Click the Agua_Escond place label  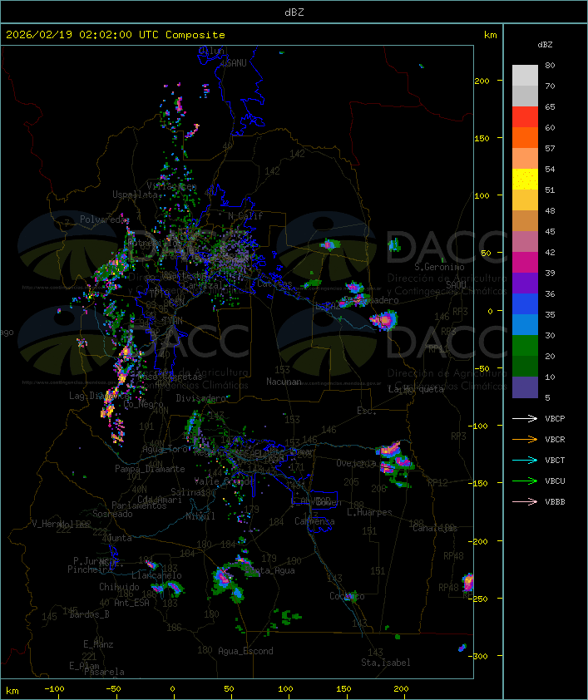[x=245, y=651]
